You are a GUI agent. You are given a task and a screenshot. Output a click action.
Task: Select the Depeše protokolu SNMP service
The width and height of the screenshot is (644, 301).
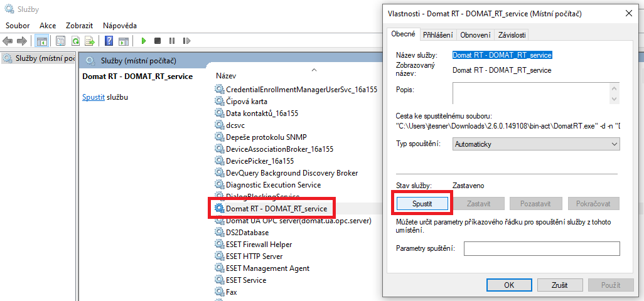coord(266,137)
